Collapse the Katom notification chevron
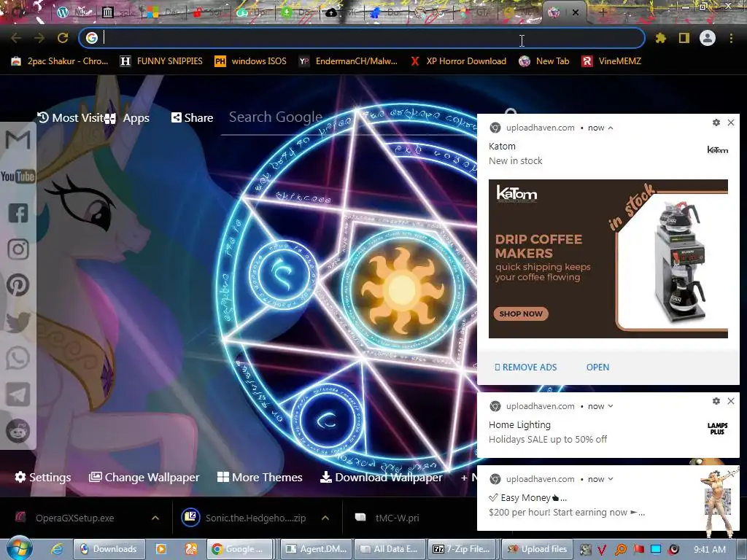 (x=611, y=128)
